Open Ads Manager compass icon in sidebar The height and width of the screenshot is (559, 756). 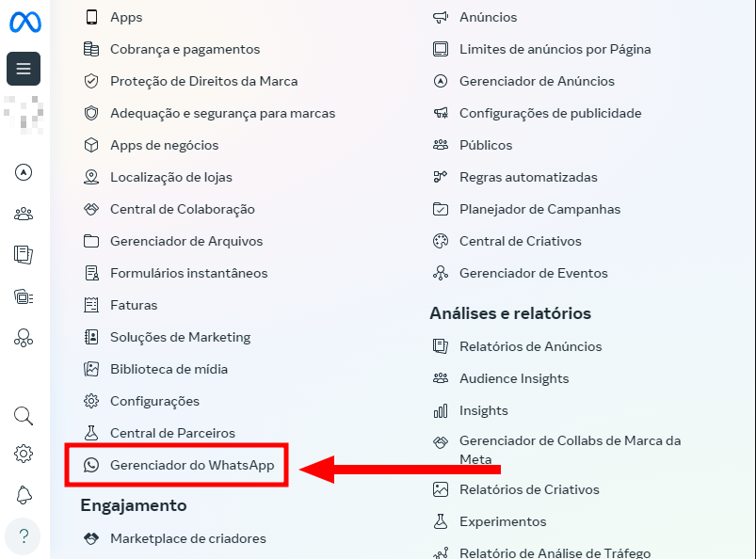point(24,172)
